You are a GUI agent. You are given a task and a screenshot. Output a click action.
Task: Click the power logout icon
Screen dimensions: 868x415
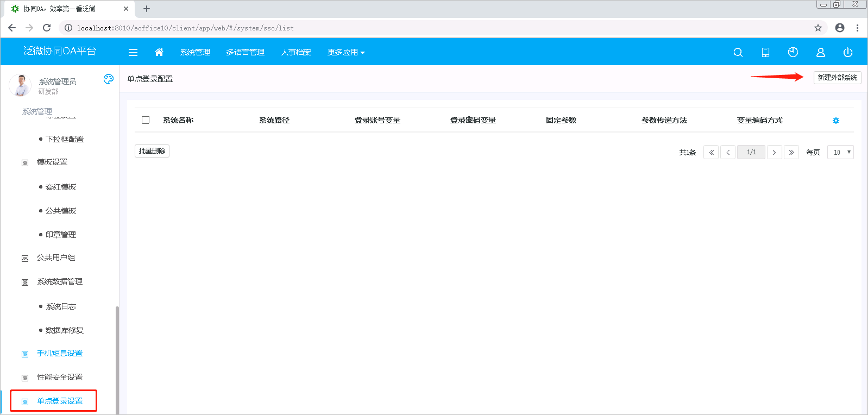848,52
